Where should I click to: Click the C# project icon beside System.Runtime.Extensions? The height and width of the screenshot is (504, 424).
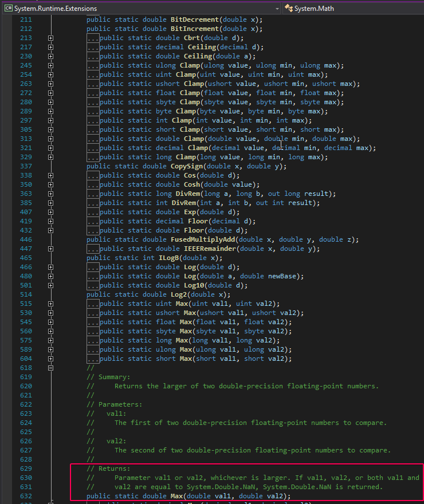pyautogui.click(x=9, y=9)
